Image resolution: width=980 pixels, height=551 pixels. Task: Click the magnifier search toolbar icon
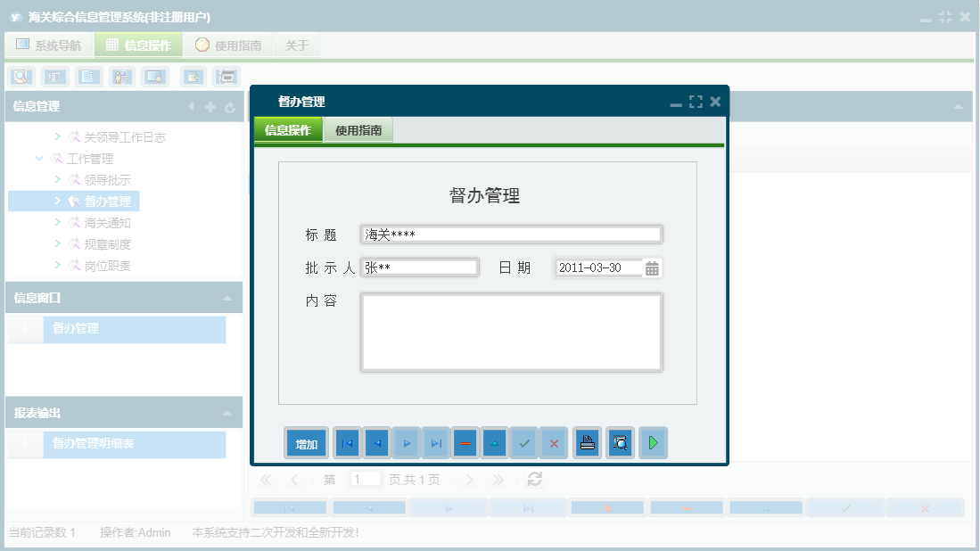coord(20,77)
